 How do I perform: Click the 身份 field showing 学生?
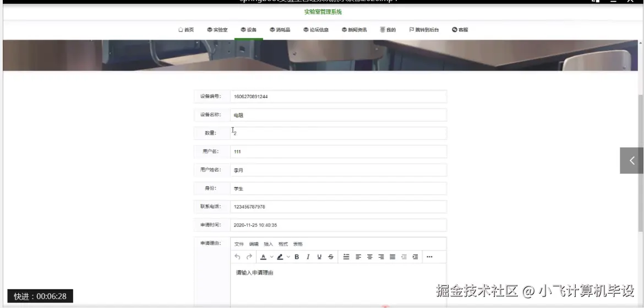(x=339, y=188)
